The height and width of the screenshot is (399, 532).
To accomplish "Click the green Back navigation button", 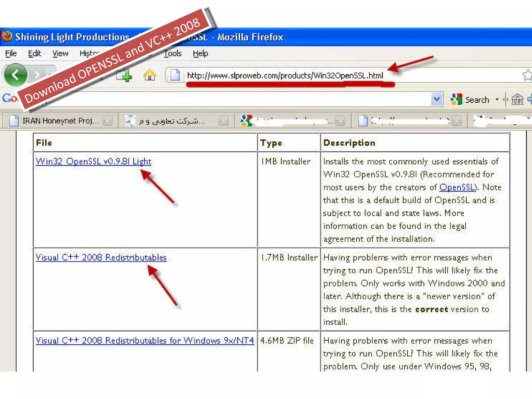I will tap(16, 75).
